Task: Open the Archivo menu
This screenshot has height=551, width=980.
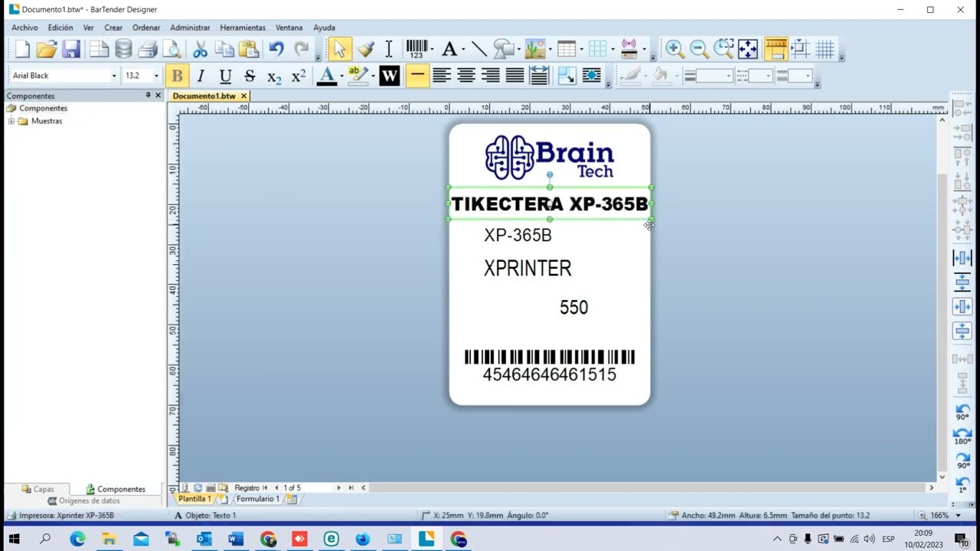Action: (x=24, y=28)
